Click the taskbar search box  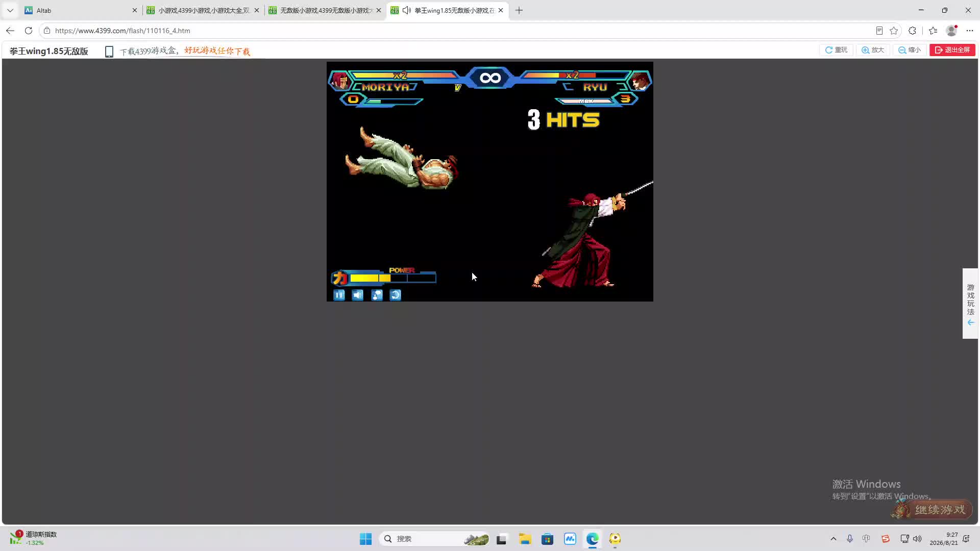[435, 539]
